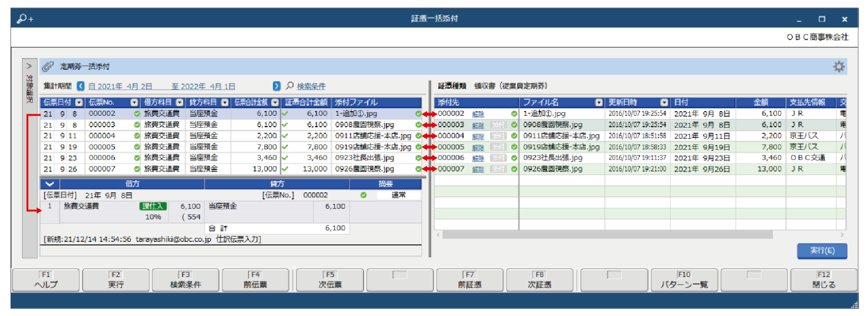Open 伝票日付 column filter dropdown
This screenshot has width=868, height=316.
tap(79, 102)
